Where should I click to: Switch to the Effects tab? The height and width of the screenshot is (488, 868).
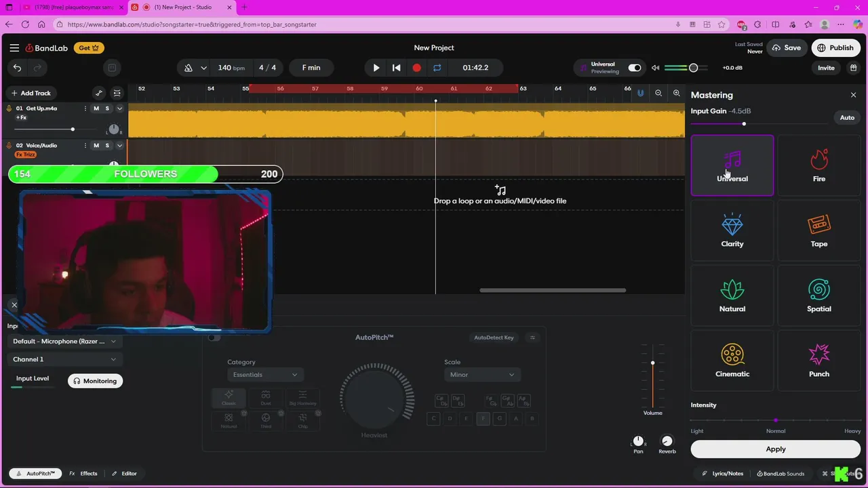point(83,473)
